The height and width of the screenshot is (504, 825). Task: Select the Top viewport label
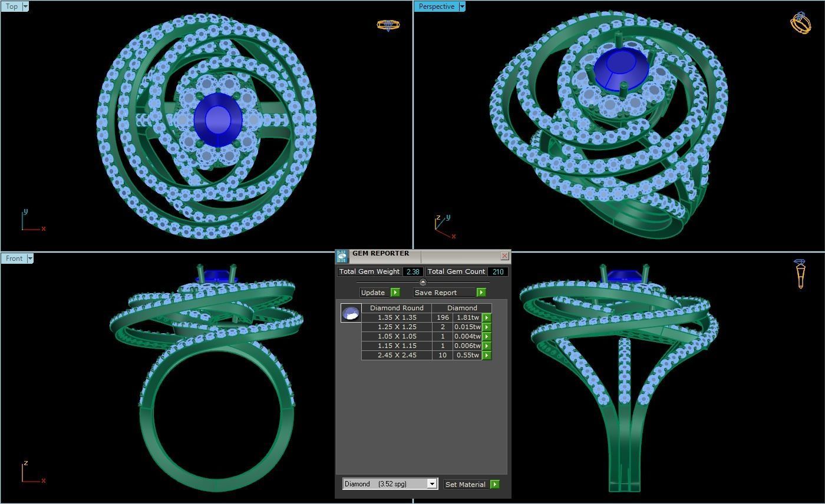click(11, 6)
